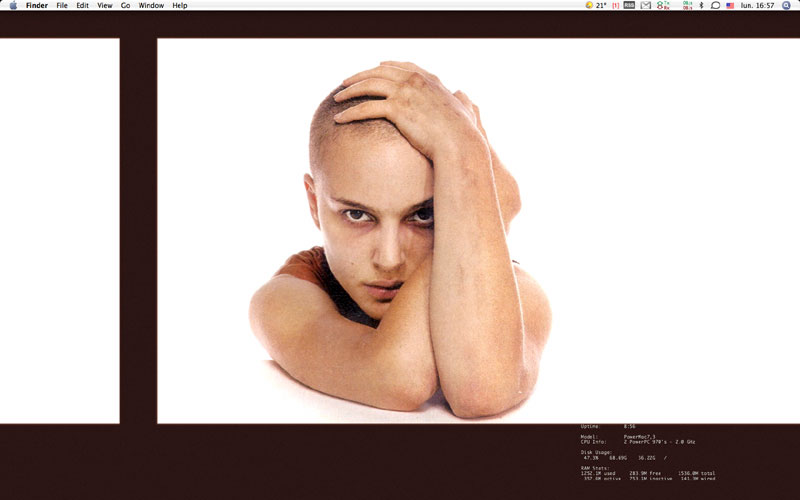Open the Bluetooth status menu
Viewport: 800px width, 500px height.
[x=701, y=6]
